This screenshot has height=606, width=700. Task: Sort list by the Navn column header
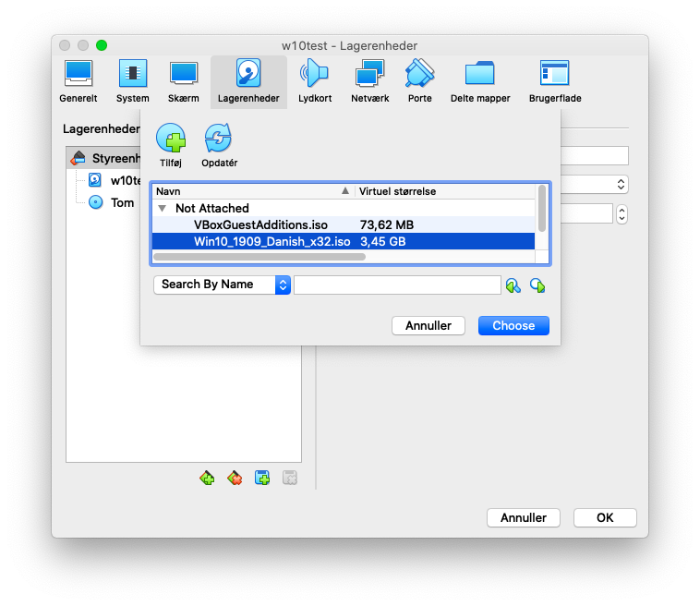(253, 191)
